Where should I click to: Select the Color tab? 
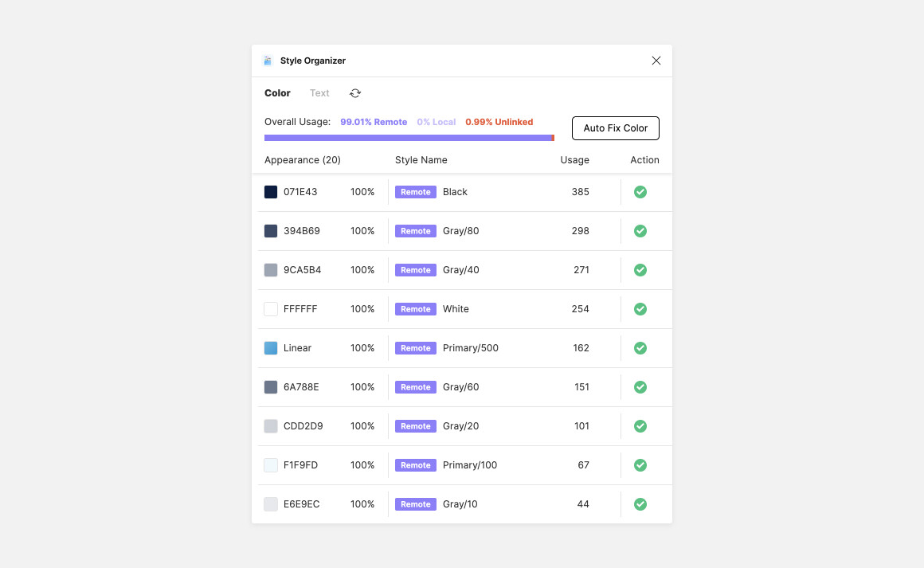pyautogui.click(x=276, y=93)
